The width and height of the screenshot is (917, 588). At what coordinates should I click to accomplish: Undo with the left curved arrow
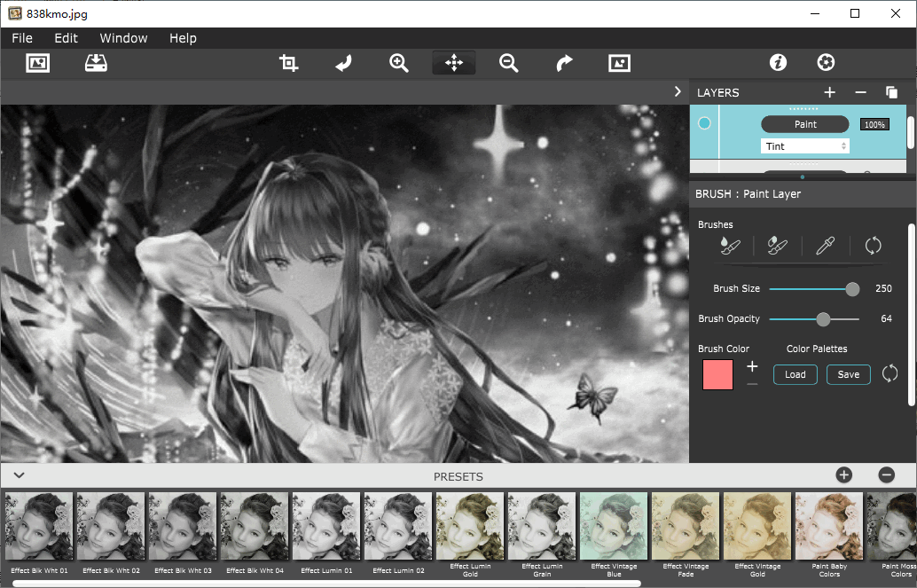click(x=344, y=63)
